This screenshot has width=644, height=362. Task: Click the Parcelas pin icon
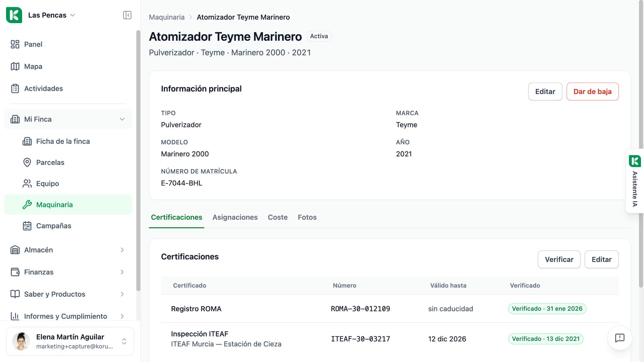(27, 163)
